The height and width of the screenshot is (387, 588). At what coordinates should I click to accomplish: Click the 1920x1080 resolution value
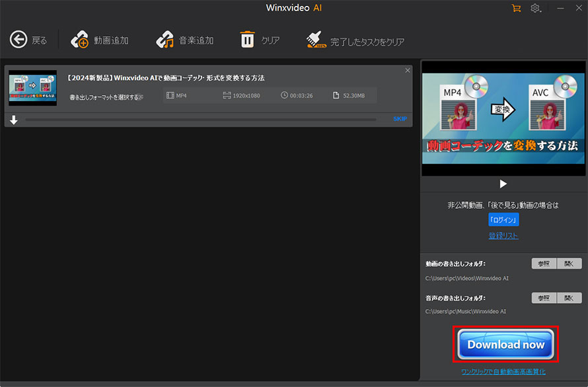[246, 96]
